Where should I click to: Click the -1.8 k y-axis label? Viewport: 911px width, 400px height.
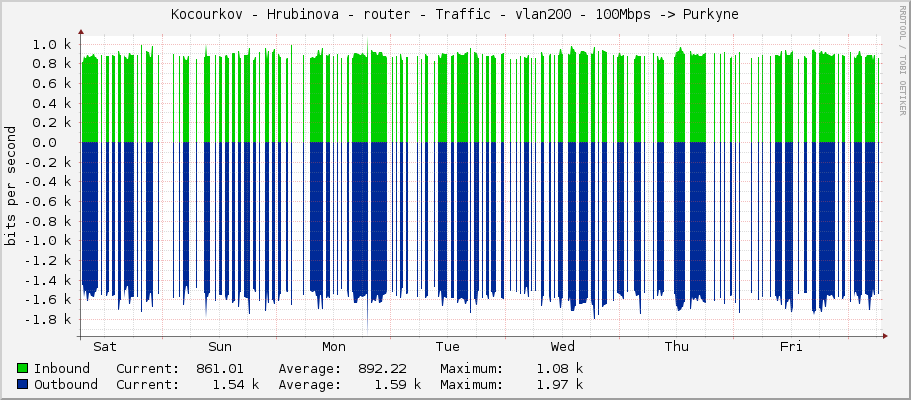coord(49,320)
